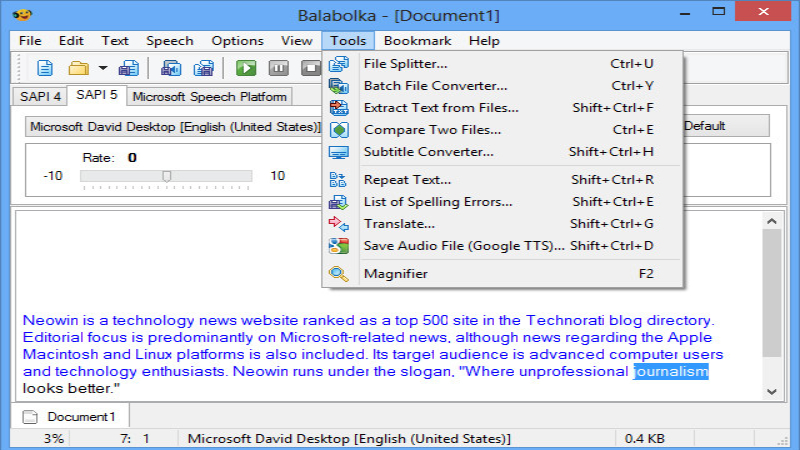800x450 pixels.
Task: Open the Bookmark menu
Action: pyautogui.click(x=417, y=41)
